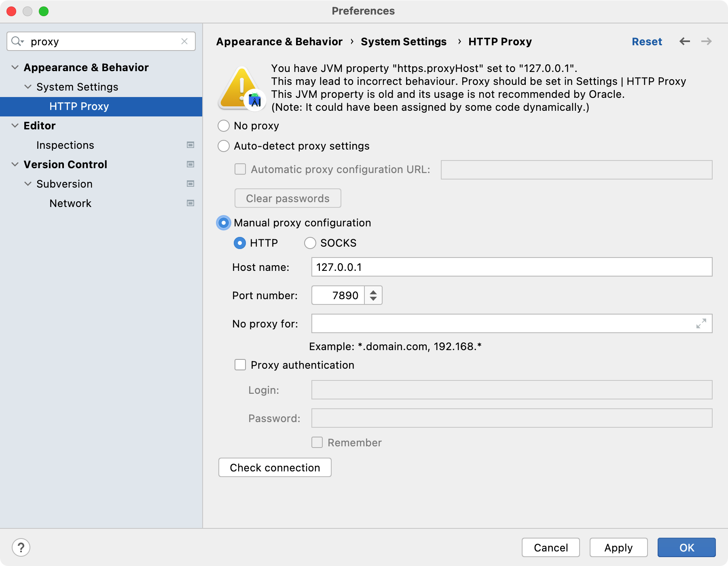Screen dimensions: 728x566
Task: Expand the No proxy for field
Action: pos(701,323)
